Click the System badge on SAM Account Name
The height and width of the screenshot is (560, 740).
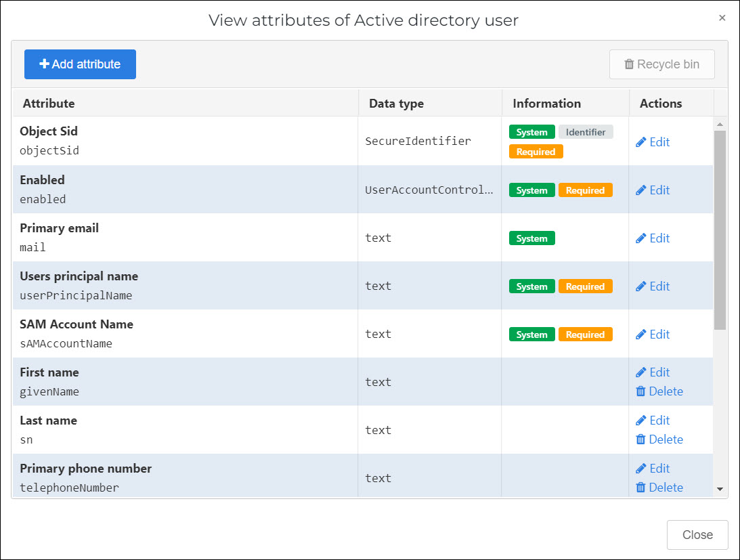click(x=532, y=335)
